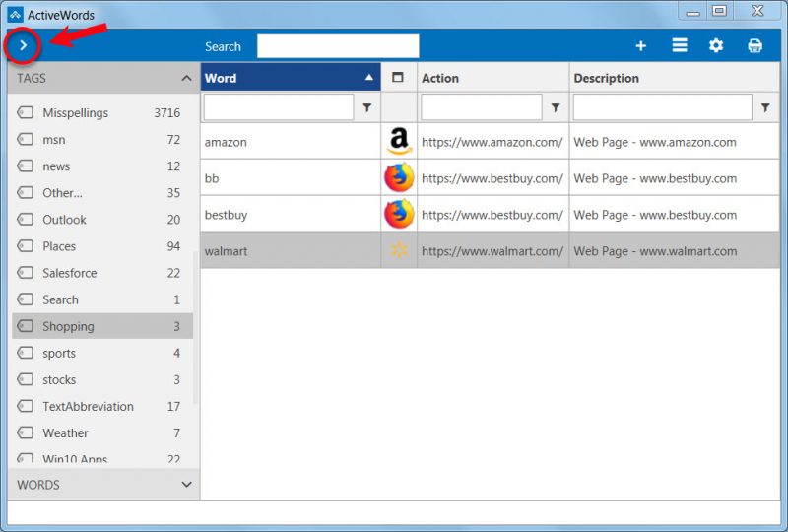Viewport: 788px width, 532px height.
Task: Click the Action filter text field
Action: click(481, 107)
